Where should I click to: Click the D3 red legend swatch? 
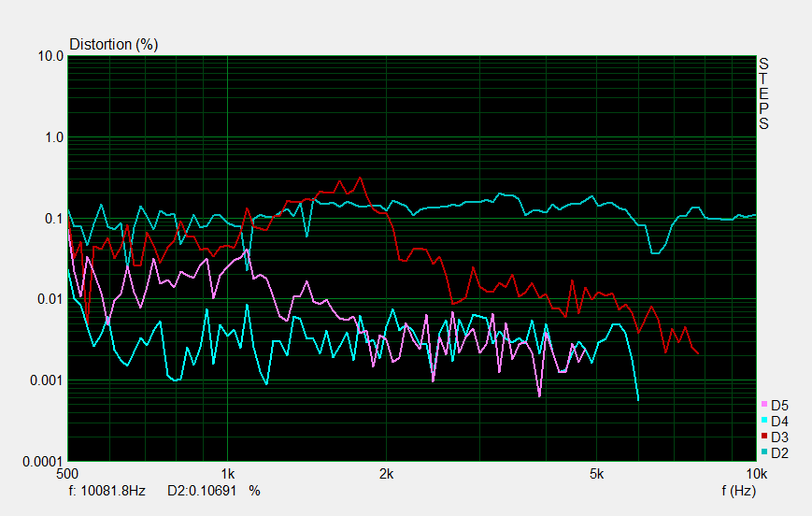coord(764,437)
